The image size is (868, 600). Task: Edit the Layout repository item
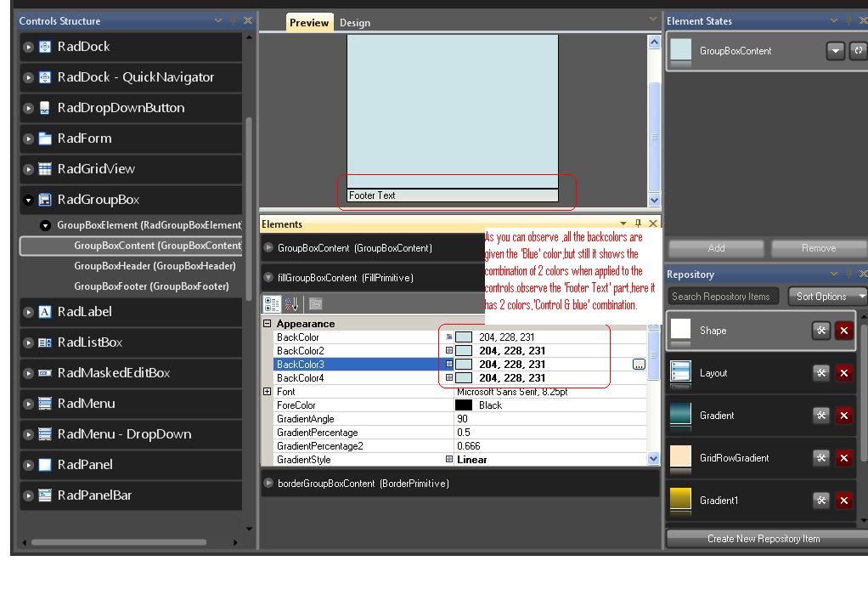[821, 373]
